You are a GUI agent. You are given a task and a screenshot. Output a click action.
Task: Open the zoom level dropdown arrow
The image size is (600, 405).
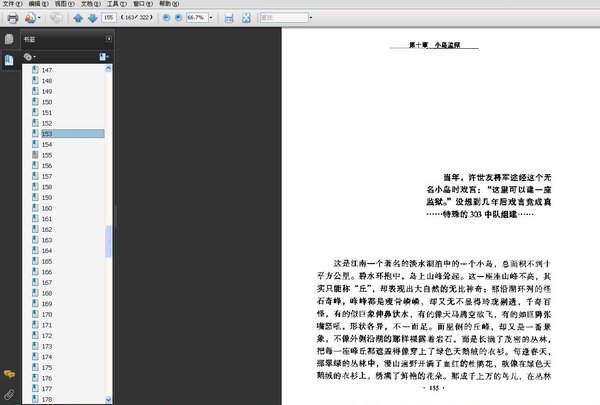[x=211, y=18]
